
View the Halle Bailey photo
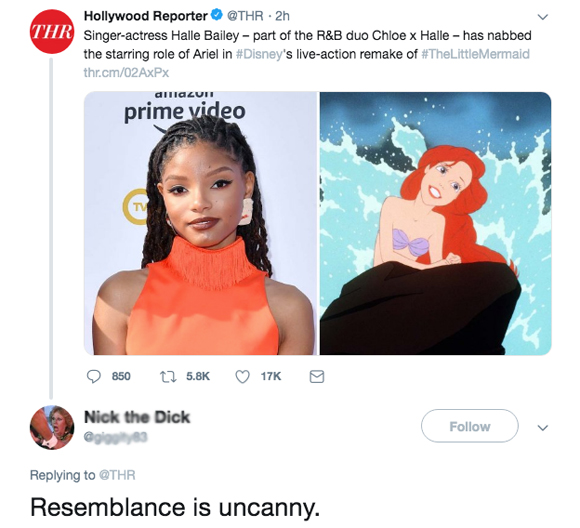pyautogui.click(x=200, y=223)
